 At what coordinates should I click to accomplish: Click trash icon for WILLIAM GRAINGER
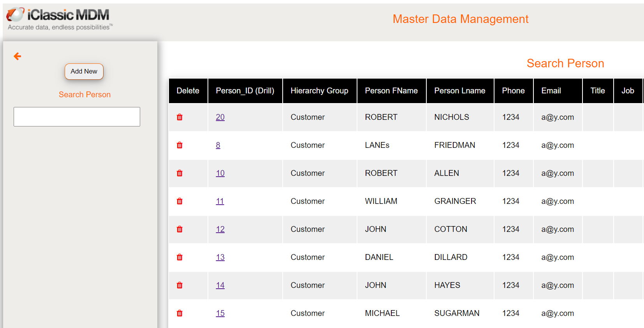(179, 201)
